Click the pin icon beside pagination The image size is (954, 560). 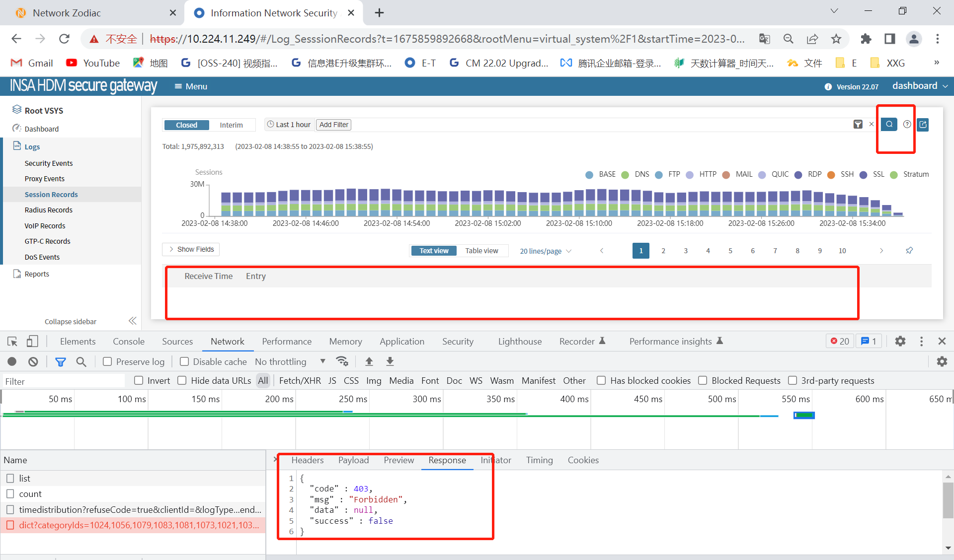coord(909,250)
